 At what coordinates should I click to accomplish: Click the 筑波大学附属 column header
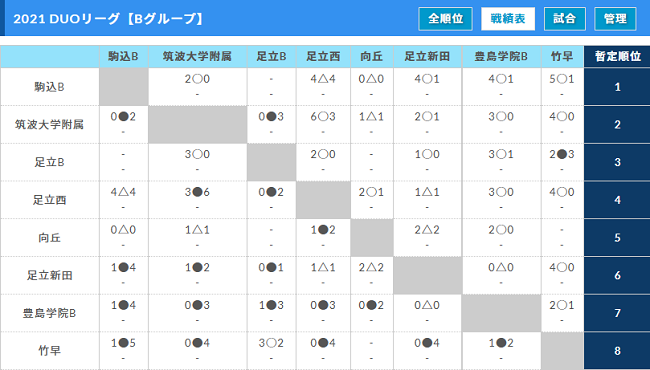[197, 57]
